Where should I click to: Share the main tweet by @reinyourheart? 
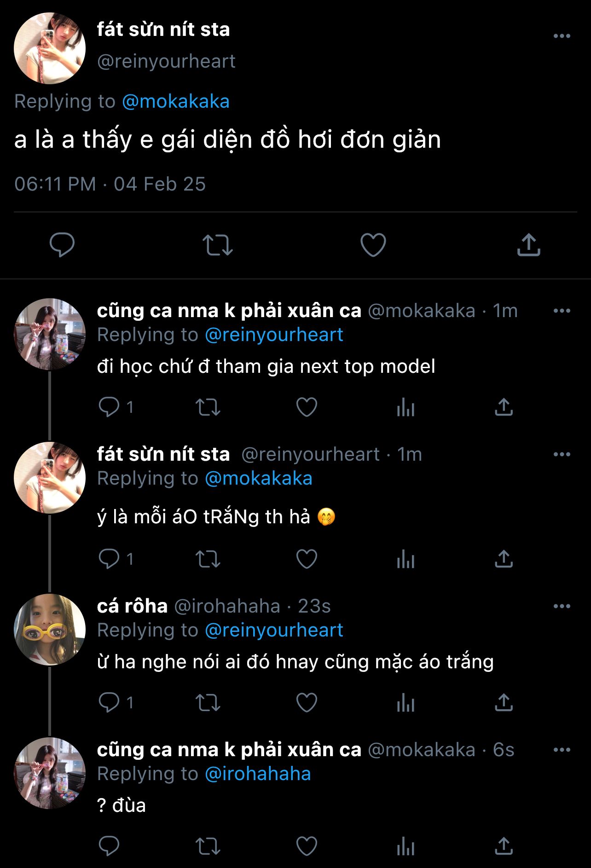(x=528, y=244)
